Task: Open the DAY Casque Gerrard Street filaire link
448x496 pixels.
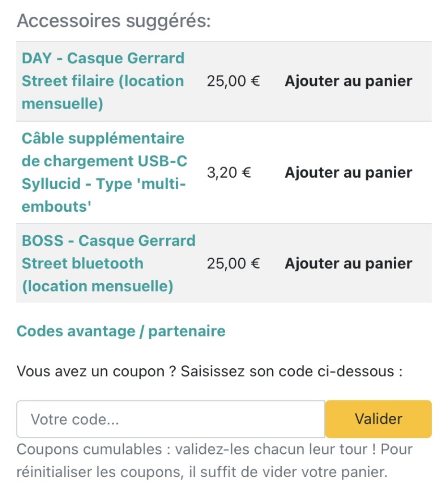Action: [103, 81]
